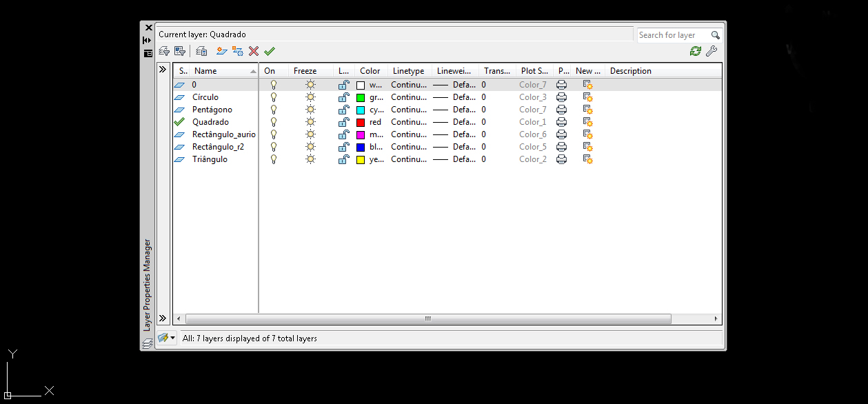Click plot printer icon for Triângulo layer
Screen dimensions: 868x404
[562, 159]
